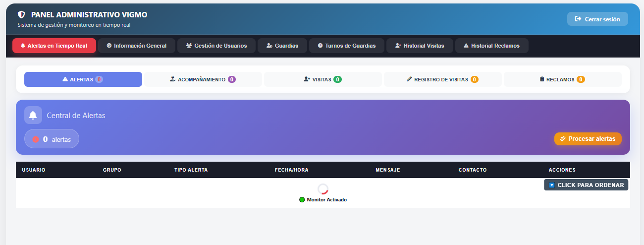Go to the Guardias tab
Viewport: 644px width, 245px height.
point(282,46)
